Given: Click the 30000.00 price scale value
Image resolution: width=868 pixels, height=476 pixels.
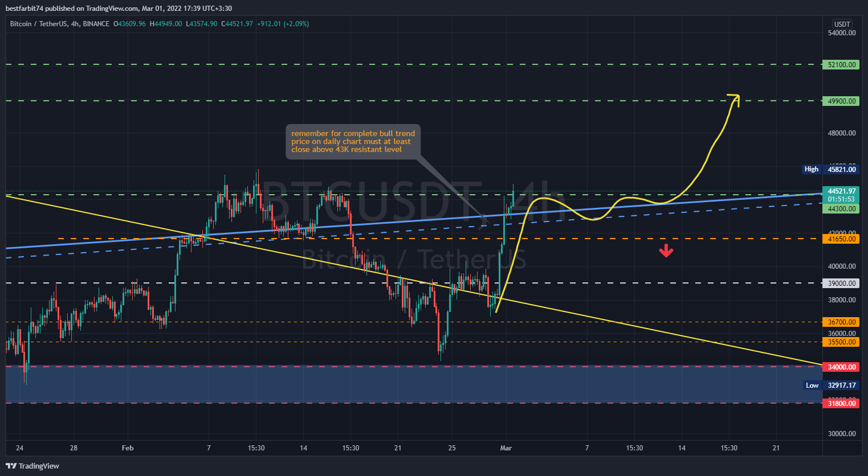Looking at the screenshot, I should 842,434.
